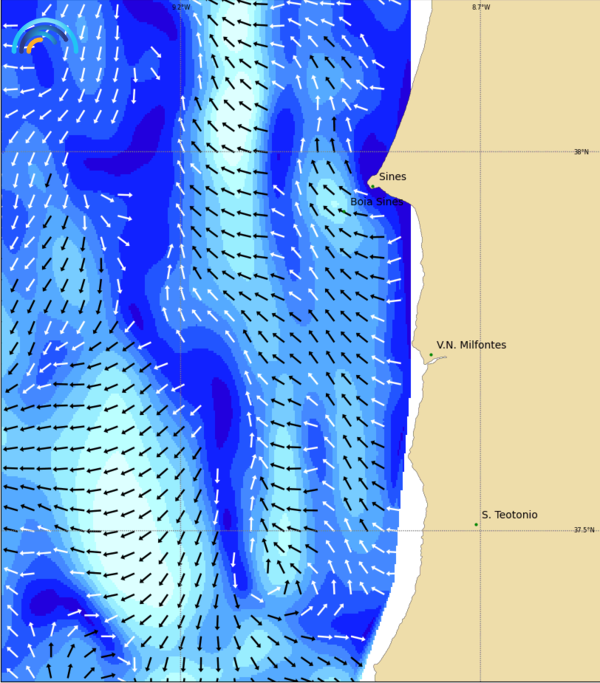This screenshot has height=683, width=600.
Task: Click the 8.7°W and 37.5°N gridline intersection
Action: 481,531
